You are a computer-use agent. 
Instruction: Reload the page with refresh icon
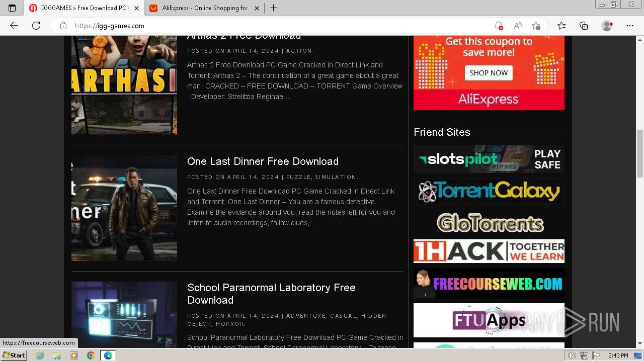(36, 26)
